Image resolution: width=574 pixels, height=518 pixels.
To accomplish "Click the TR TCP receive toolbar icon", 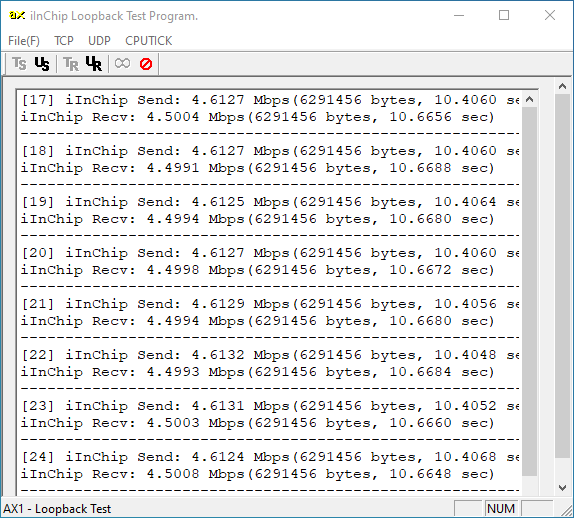I will point(71,64).
